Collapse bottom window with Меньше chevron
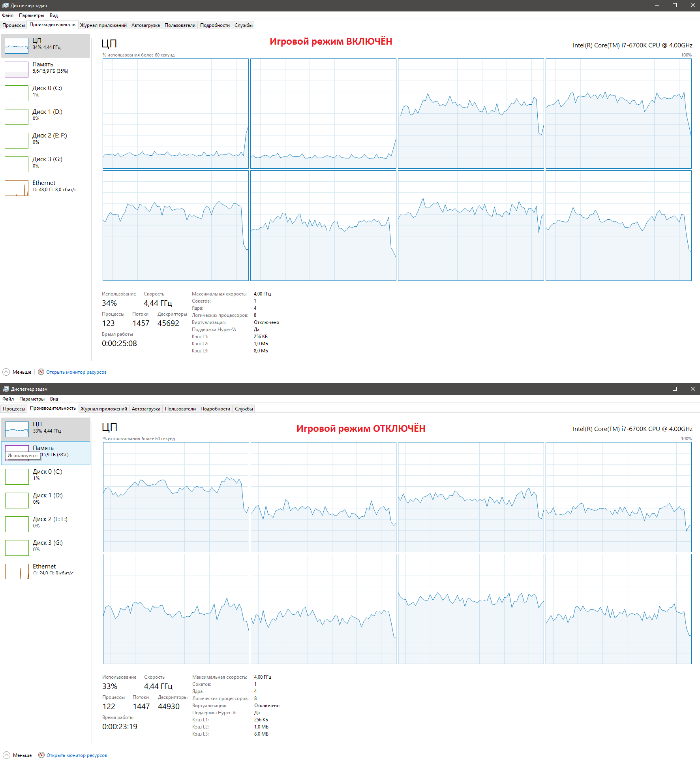The height and width of the screenshot is (766, 700). [x=6, y=755]
